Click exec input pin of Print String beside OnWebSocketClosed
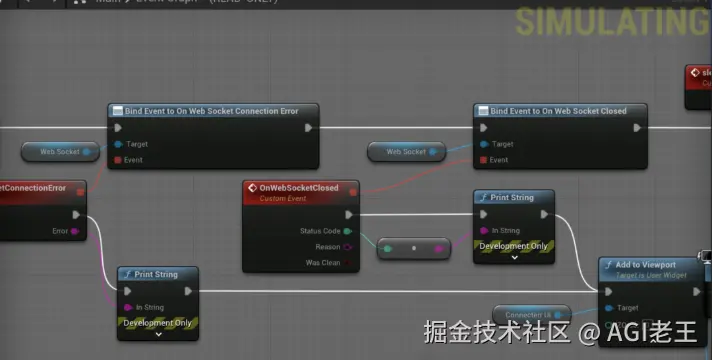712x360 pixels. (484, 214)
